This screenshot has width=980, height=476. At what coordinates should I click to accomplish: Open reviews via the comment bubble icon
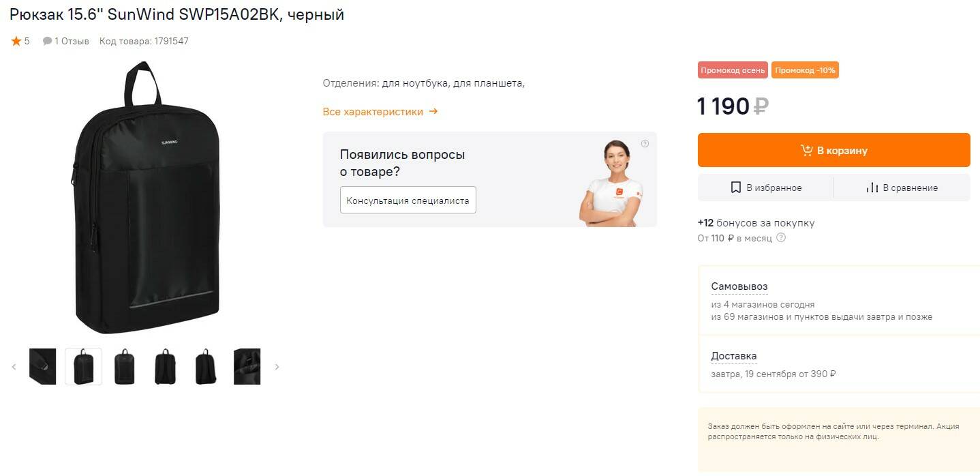(x=47, y=41)
